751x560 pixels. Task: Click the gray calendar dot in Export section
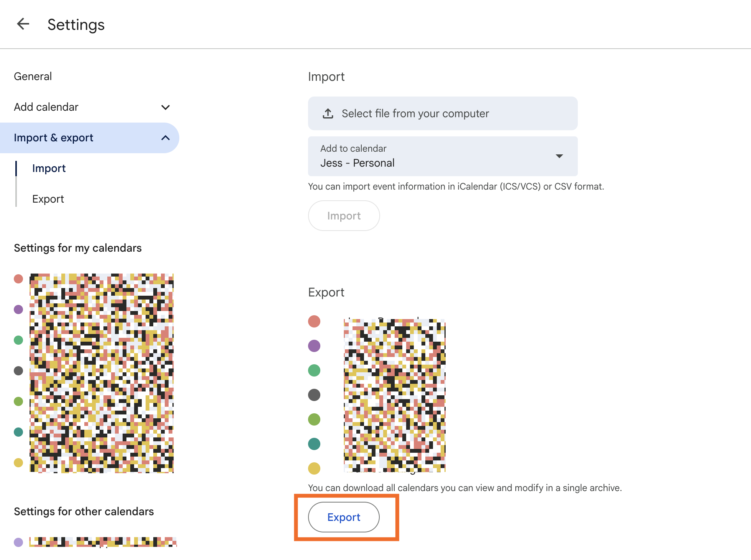click(314, 395)
